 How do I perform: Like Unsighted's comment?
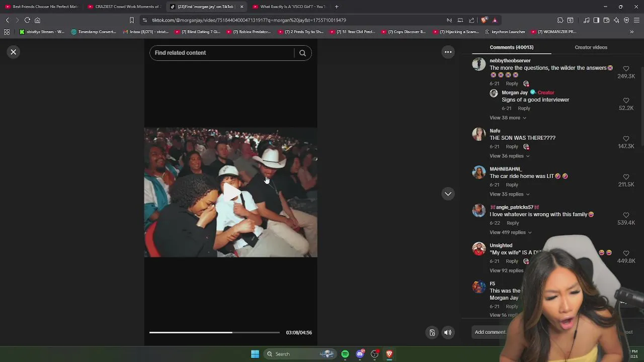point(626,253)
